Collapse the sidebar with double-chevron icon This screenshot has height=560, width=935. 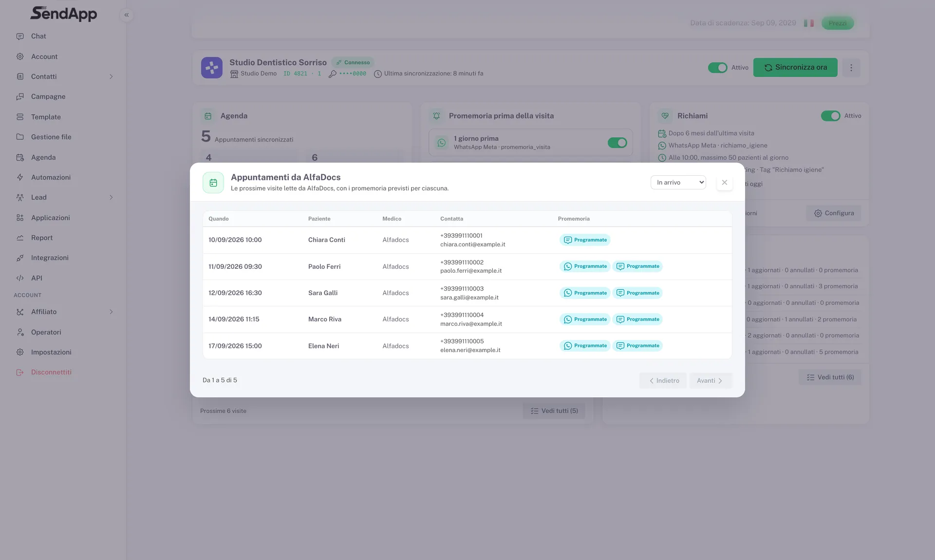click(127, 15)
